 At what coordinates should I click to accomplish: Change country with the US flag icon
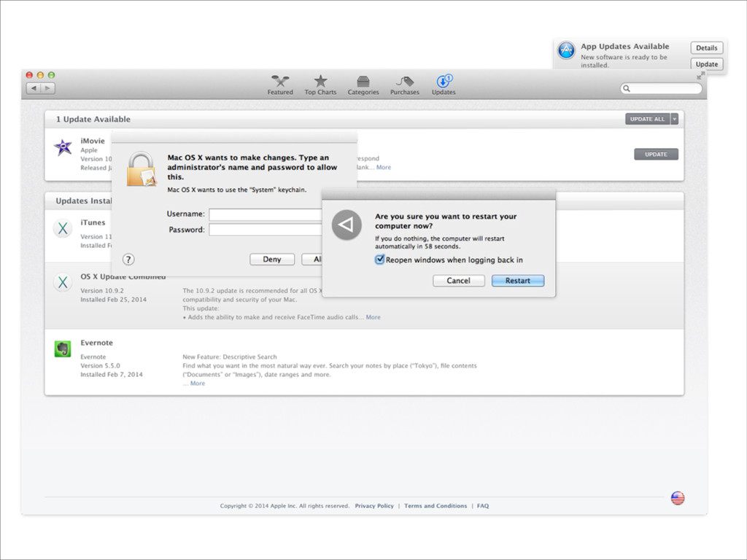[678, 498]
